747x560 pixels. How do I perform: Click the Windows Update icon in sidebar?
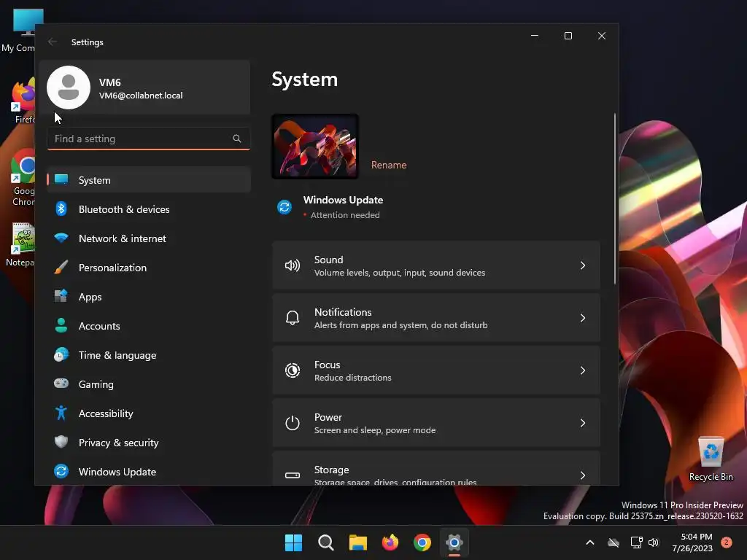pos(61,471)
